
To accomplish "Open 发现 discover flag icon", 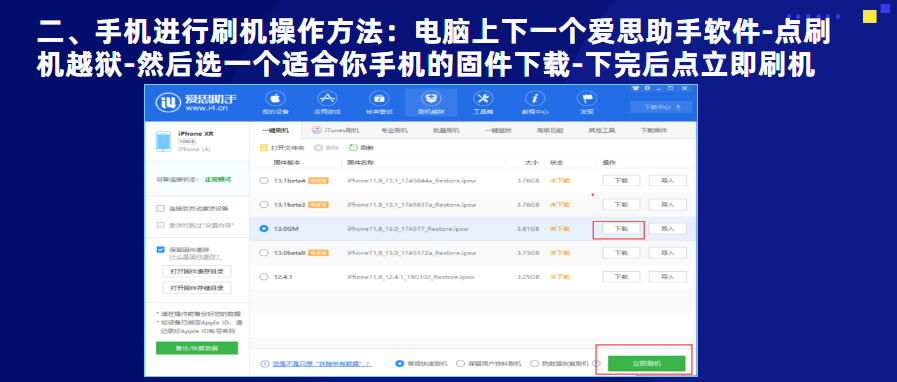I will pos(586,98).
